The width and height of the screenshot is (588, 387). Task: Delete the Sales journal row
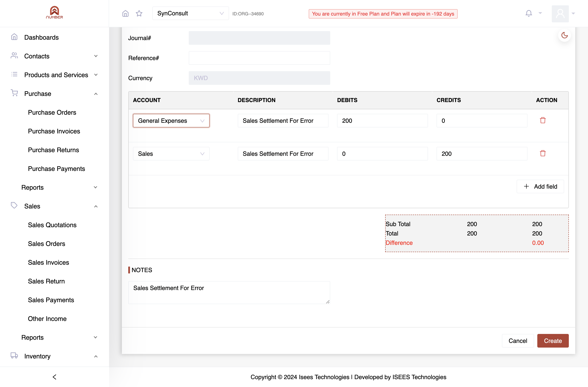pyautogui.click(x=543, y=153)
